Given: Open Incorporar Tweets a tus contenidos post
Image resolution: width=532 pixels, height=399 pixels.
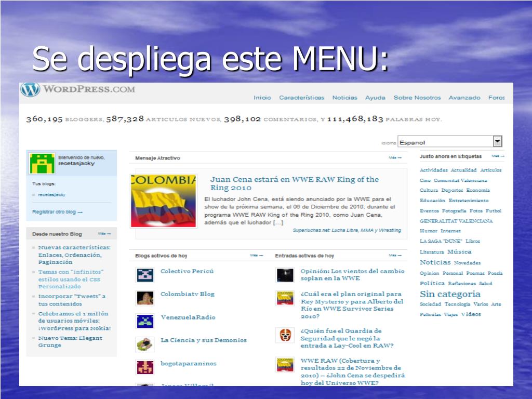Looking at the screenshot, I should click(x=72, y=300).
